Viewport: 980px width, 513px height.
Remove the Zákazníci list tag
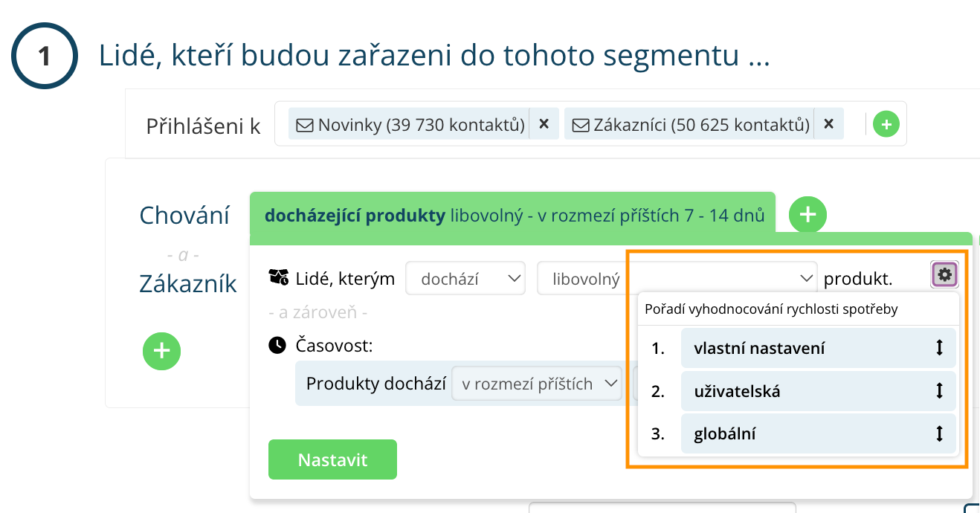coord(829,124)
